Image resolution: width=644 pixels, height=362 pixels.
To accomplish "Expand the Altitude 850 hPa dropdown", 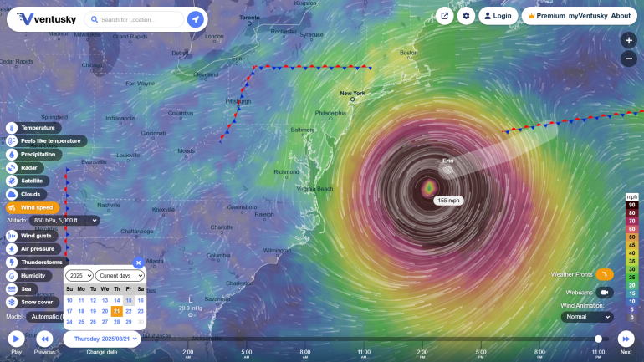I will coord(64,220).
